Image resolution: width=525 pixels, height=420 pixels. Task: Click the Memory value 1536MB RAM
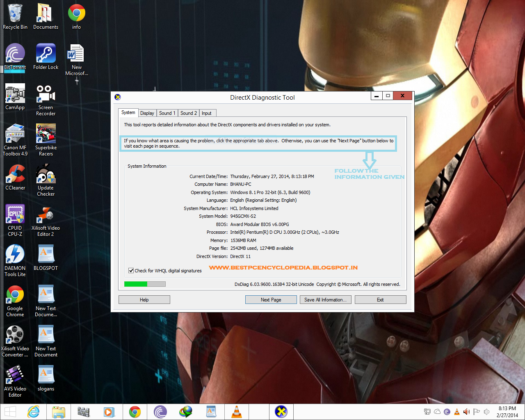243,240
